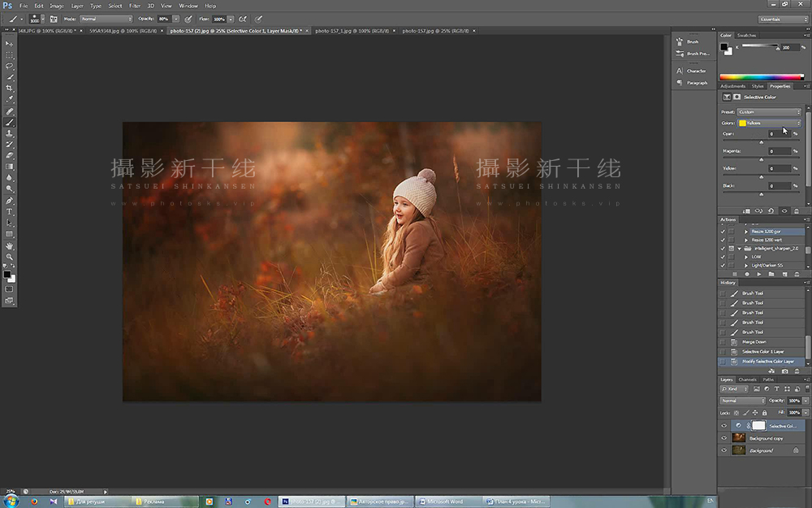Open the Colors dropdown showing Yellows

[x=769, y=124]
